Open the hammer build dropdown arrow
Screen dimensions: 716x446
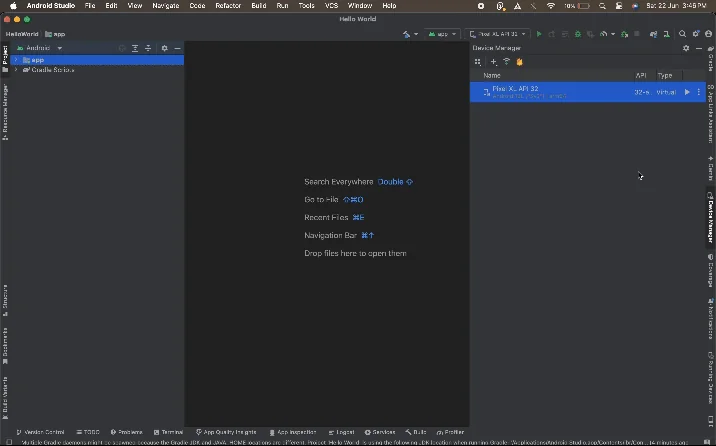click(416, 34)
